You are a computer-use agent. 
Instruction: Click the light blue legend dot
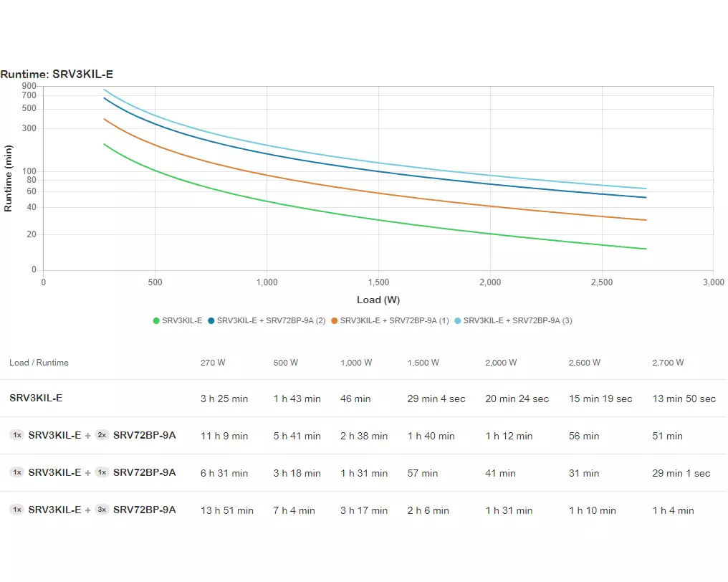pyautogui.click(x=458, y=320)
